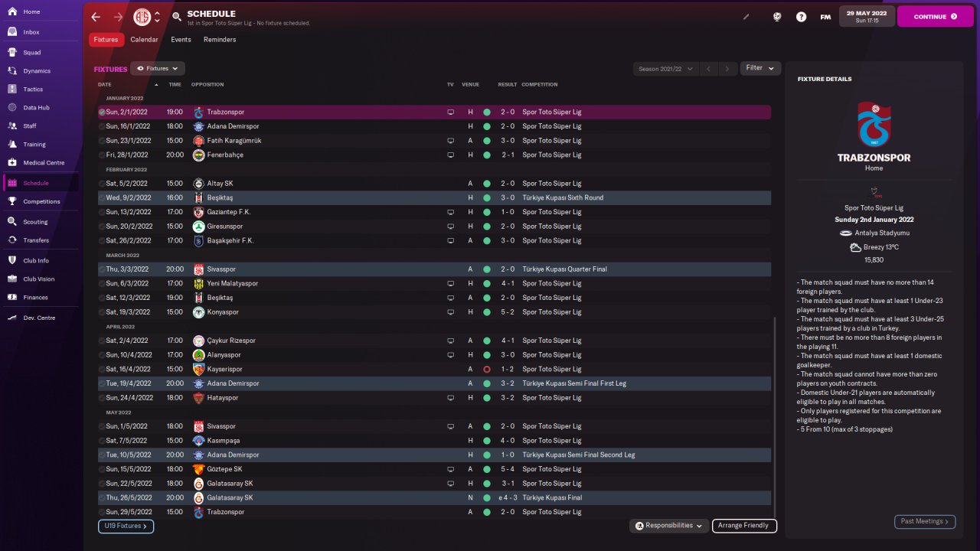Click the forward navigation arrow
Viewport: 980px width, 551px height.
(118, 17)
